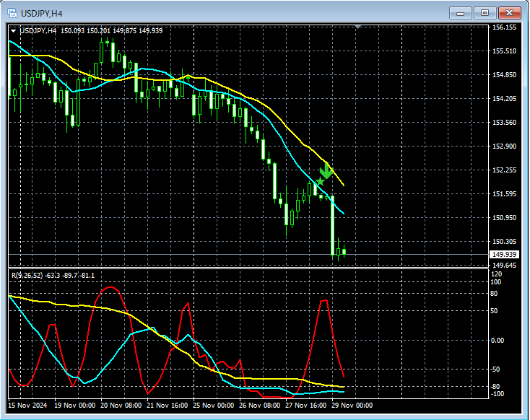Screen dimensions: 530x420
Task: Click the 26 Nov 08:00 time label
Action: [x=260, y=406]
